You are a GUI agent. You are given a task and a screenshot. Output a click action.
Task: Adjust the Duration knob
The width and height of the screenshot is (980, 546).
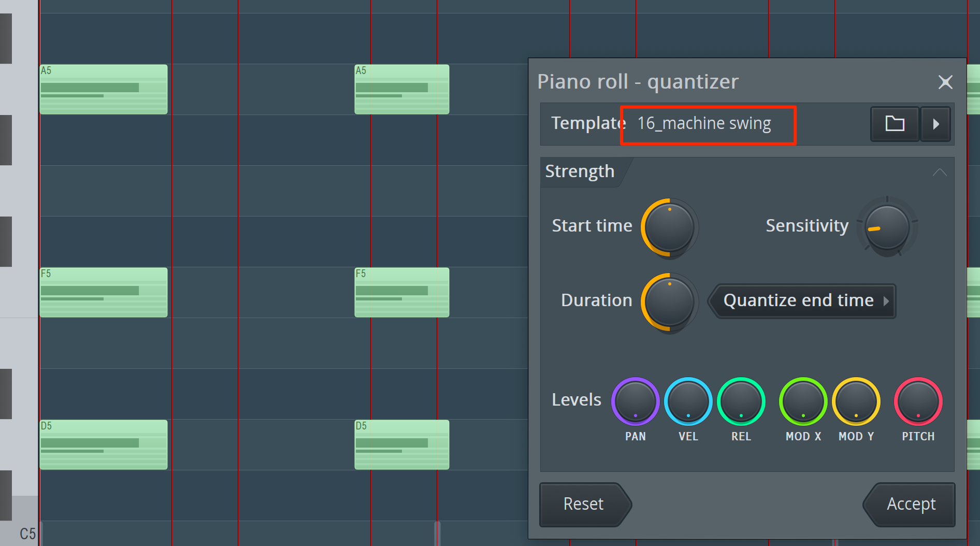point(669,303)
